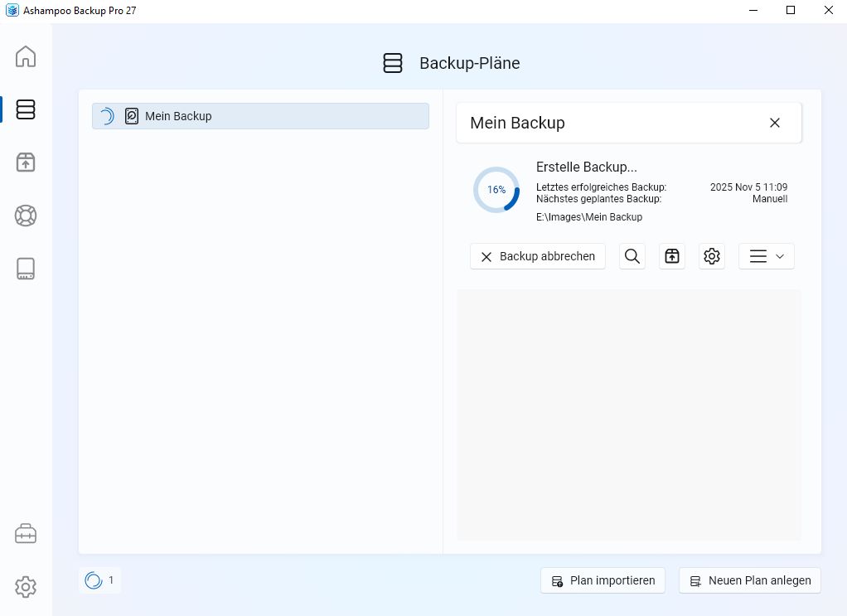Click the Letztes erfolgreiches Backup label

click(x=601, y=187)
